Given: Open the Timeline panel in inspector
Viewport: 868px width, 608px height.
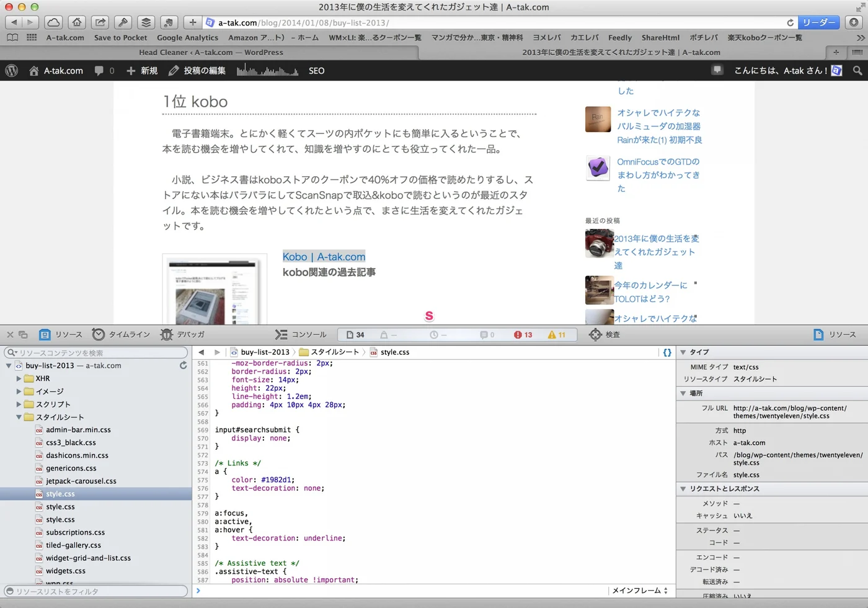Looking at the screenshot, I should (x=121, y=334).
